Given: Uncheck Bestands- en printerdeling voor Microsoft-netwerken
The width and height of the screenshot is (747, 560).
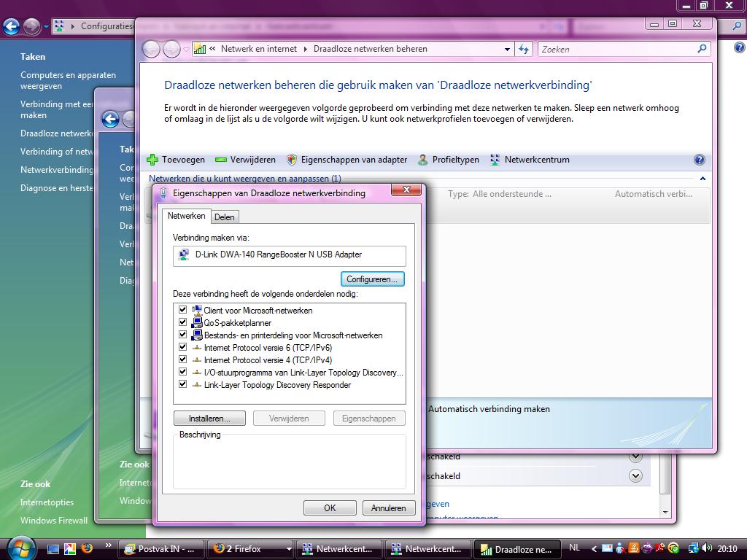Looking at the screenshot, I should (x=182, y=335).
